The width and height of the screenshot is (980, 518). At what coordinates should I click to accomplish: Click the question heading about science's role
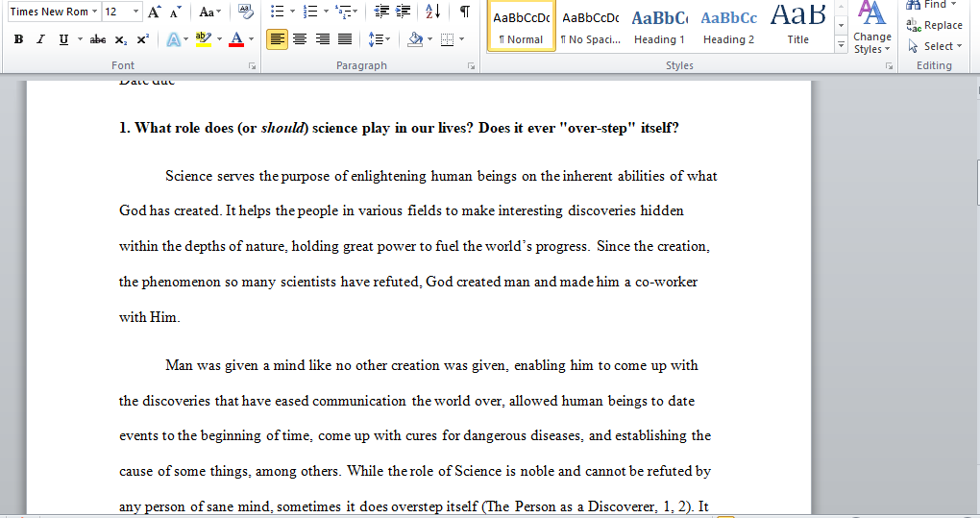[399, 128]
